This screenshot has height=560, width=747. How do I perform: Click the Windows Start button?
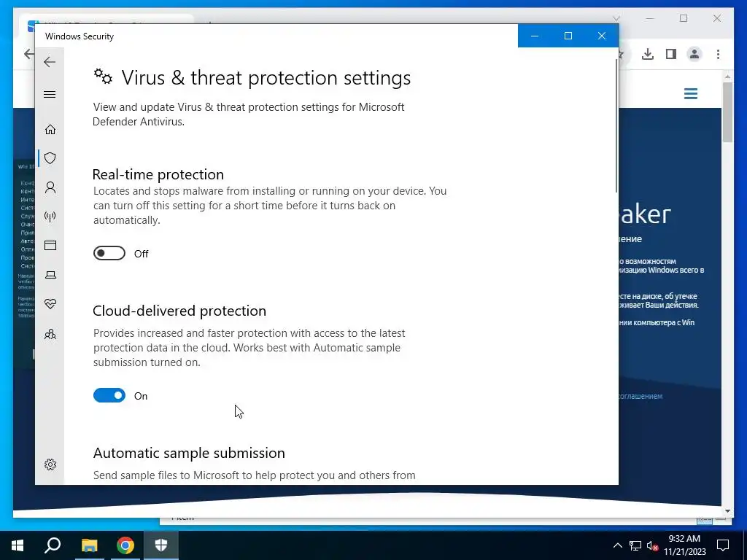coord(18,545)
